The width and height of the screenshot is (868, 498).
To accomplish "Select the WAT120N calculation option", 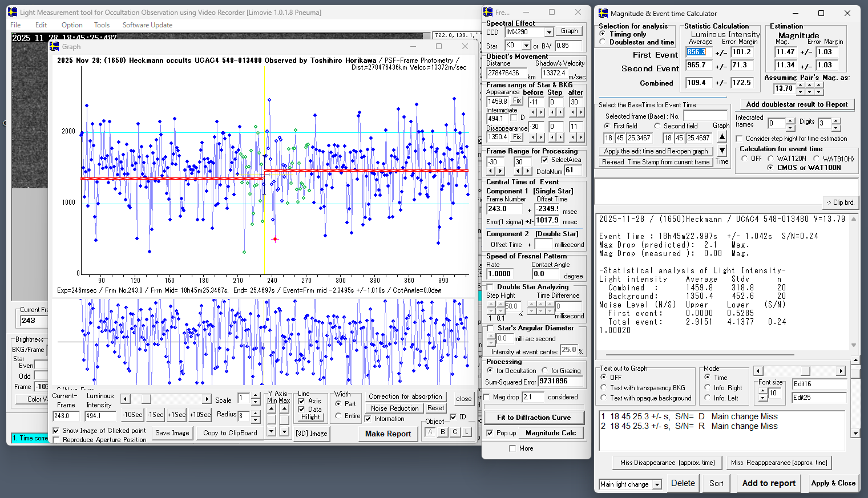I will click(771, 159).
